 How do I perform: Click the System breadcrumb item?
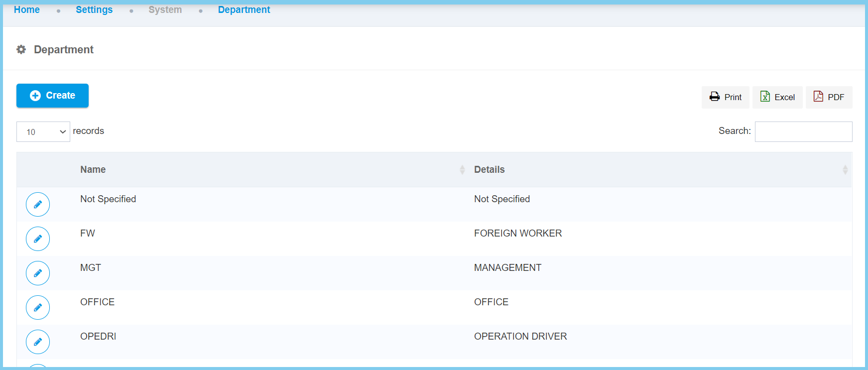click(x=165, y=10)
